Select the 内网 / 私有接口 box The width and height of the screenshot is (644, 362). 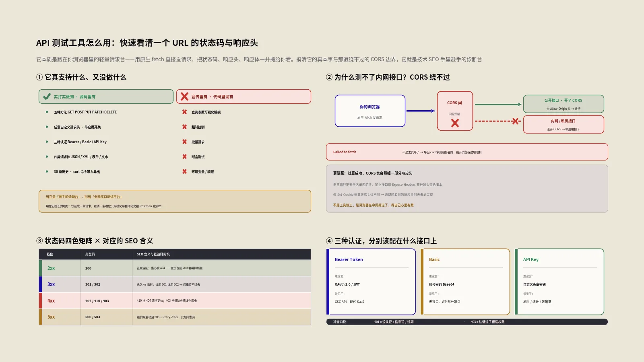coord(563,124)
